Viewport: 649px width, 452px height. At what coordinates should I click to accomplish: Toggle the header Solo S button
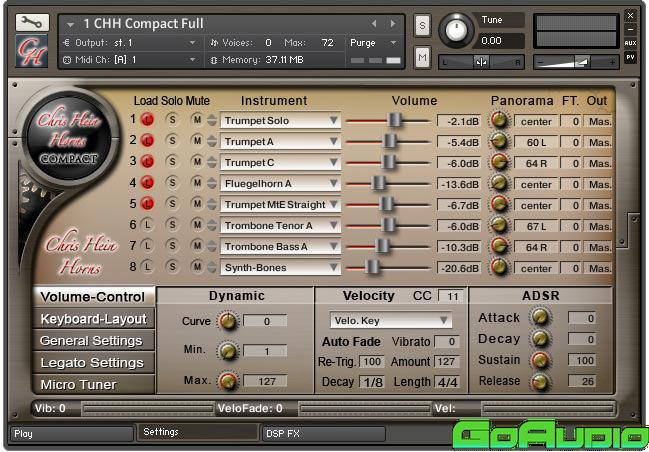(x=422, y=26)
